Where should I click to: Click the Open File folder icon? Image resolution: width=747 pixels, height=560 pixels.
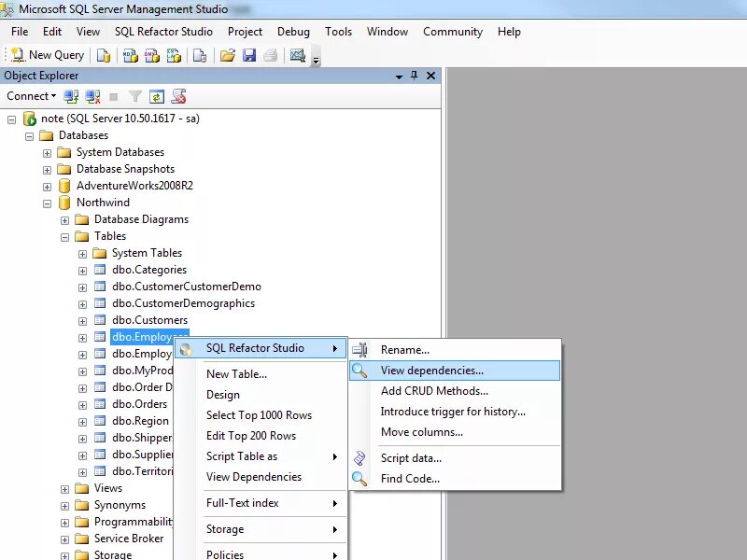pyautogui.click(x=227, y=55)
